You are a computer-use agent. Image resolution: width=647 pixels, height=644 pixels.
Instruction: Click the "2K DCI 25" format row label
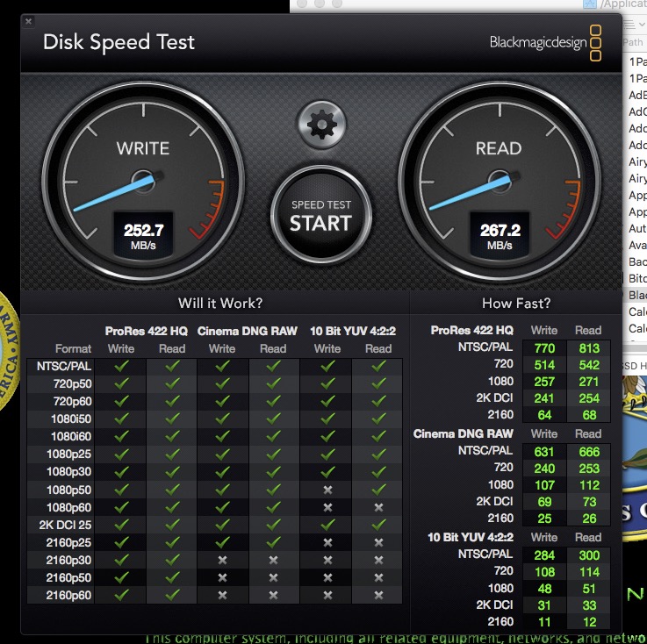click(65, 525)
